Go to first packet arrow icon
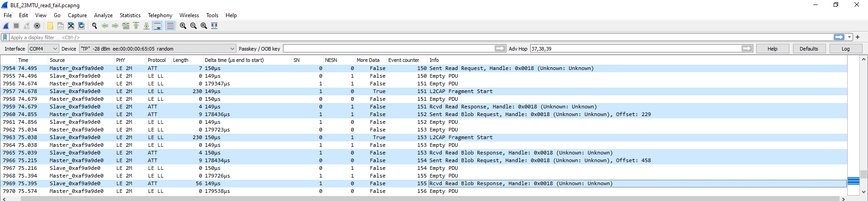Viewport: 868px width, 201px height. pyautogui.click(x=136, y=26)
